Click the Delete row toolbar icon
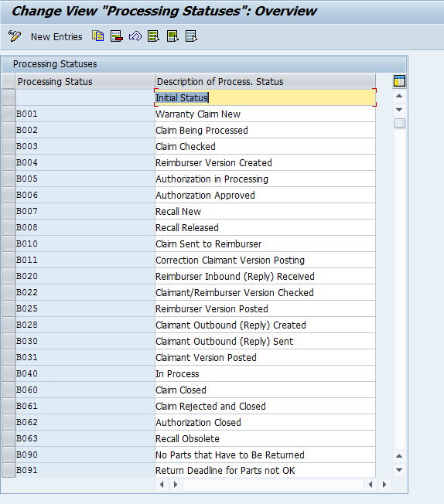 [117, 36]
